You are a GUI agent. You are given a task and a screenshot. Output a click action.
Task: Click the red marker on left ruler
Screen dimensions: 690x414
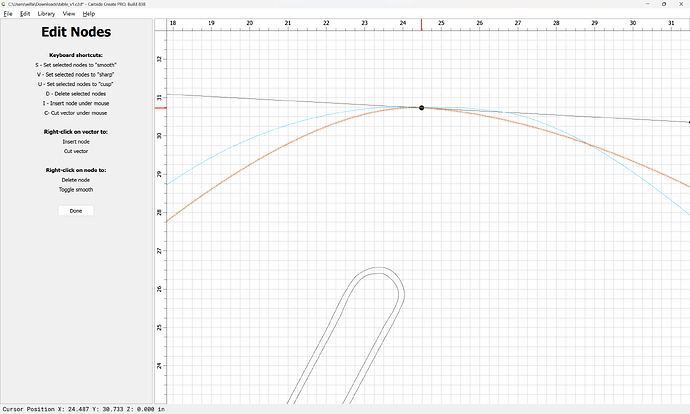tap(159, 107)
